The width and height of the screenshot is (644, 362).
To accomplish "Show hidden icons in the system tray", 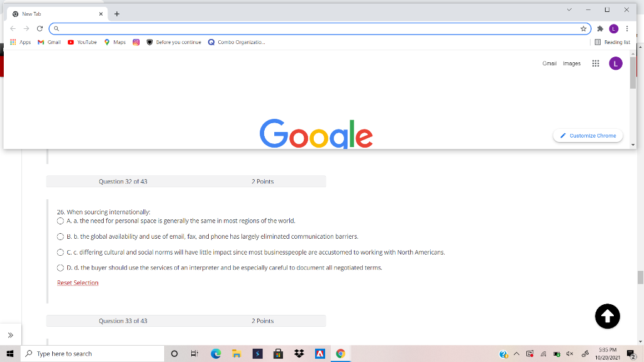I will [516, 353].
